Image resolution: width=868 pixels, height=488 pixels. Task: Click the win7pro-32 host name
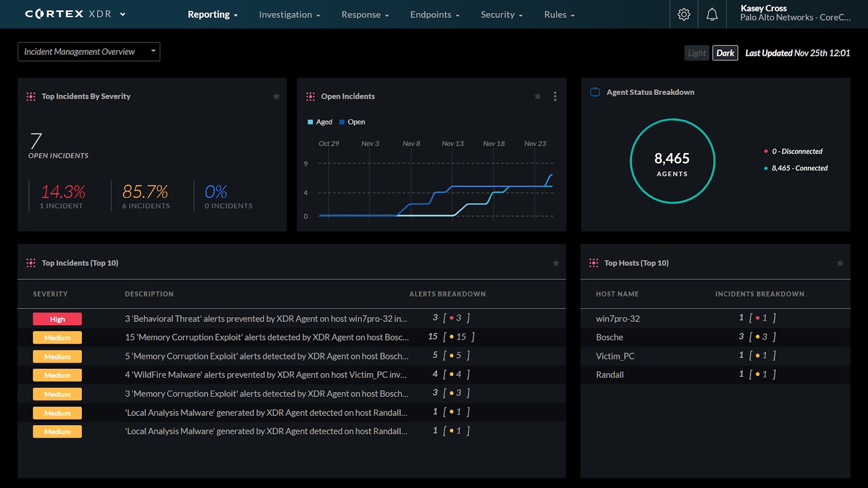[617, 319]
